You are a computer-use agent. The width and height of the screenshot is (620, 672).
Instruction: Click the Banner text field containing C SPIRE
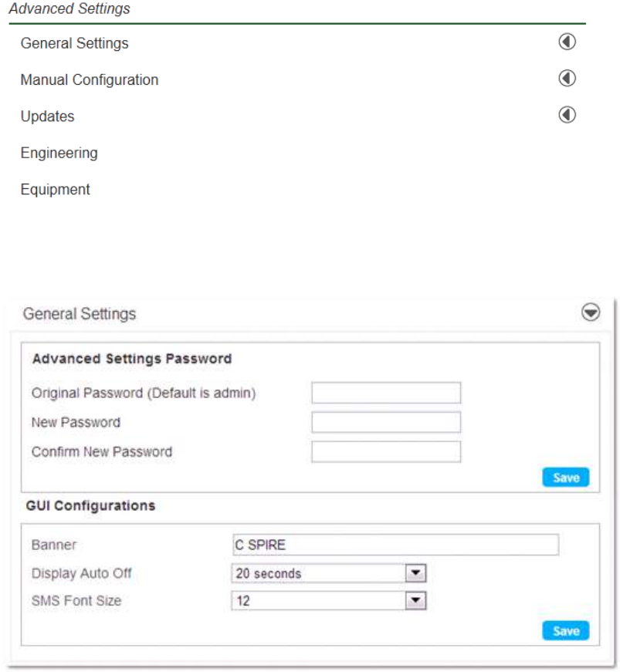pyautogui.click(x=395, y=545)
